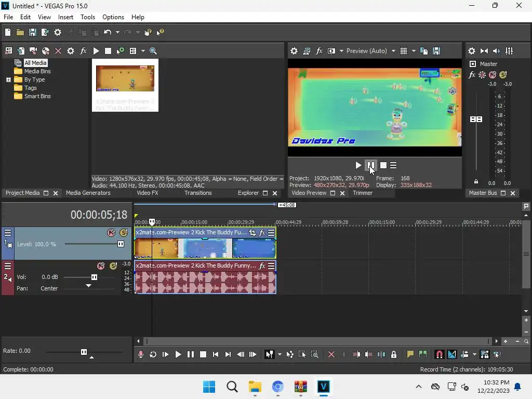The width and height of the screenshot is (532, 399).
Task: Open the Tools menu
Action: click(x=87, y=17)
